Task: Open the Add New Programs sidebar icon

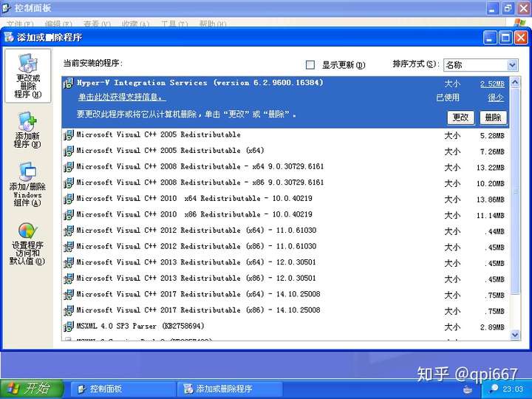Action: 27,121
